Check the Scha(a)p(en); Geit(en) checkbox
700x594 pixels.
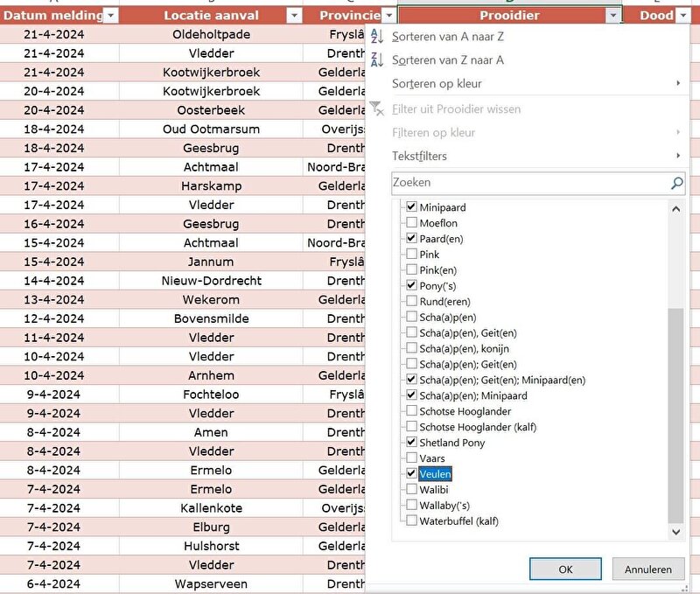(x=411, y=364)
